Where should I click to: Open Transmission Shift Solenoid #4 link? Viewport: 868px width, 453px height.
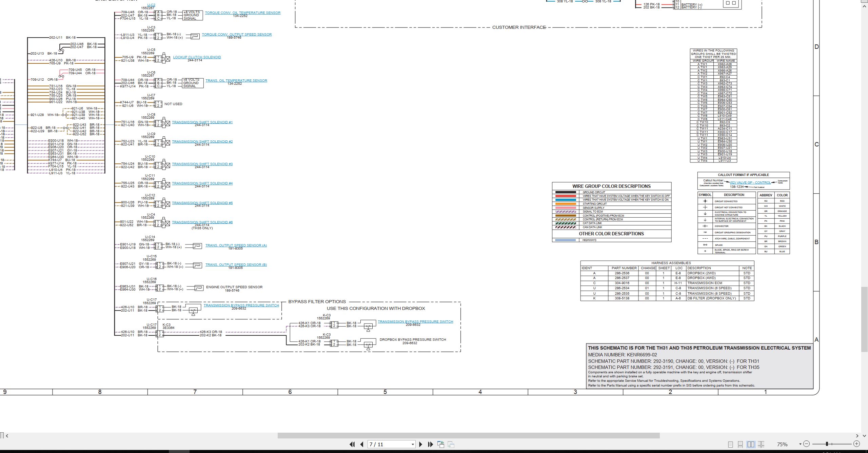coord(202,183)
